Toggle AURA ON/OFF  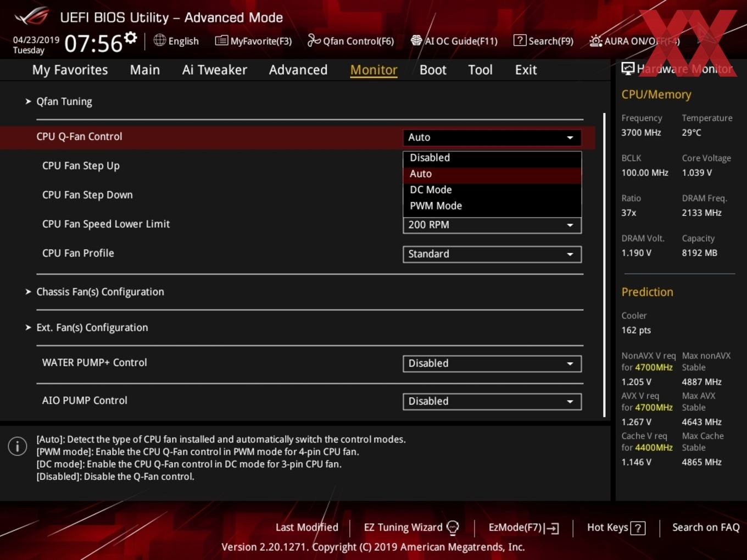point(634,41)
